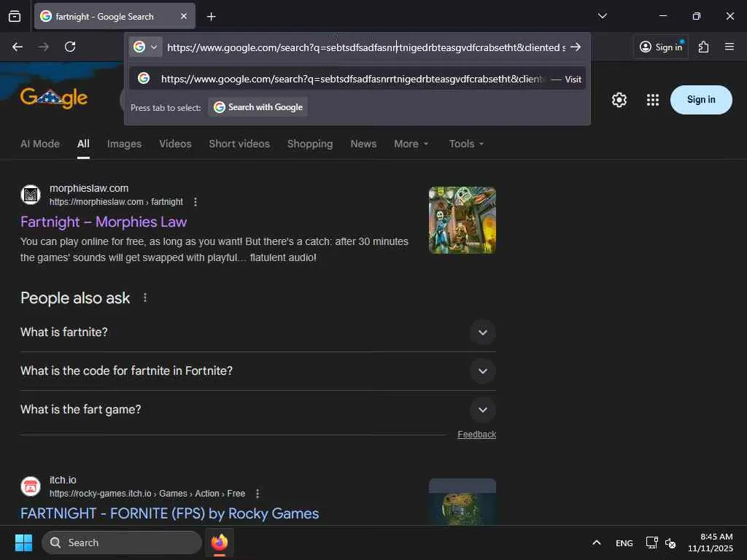The width and height of the screenshot is (747, 560).
Task: Click the Go arrow in the address bar
Action: click(x=576, y=47)
